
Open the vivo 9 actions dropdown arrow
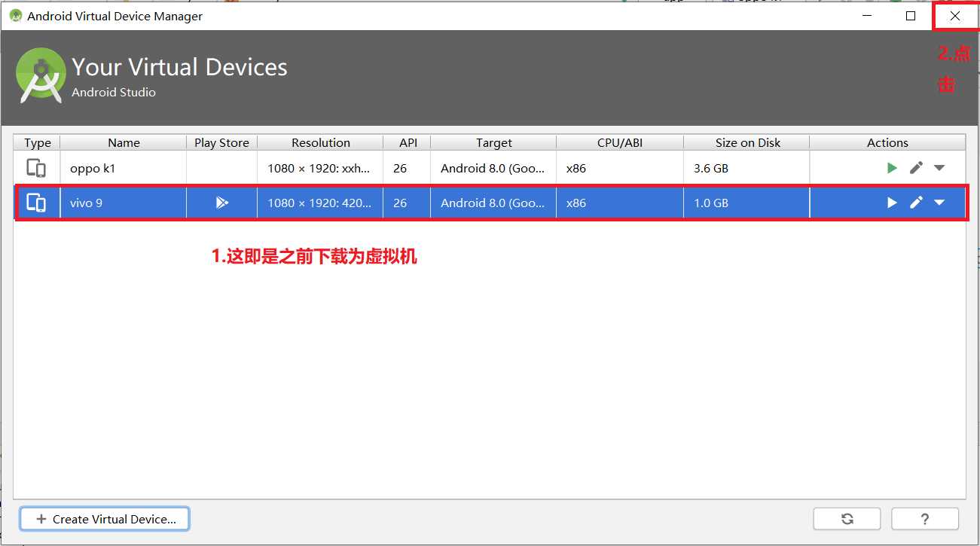939,203
